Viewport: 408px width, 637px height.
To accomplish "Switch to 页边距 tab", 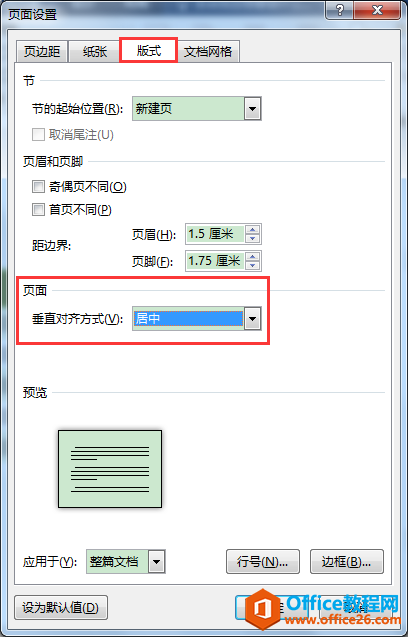I will (42, 52).
